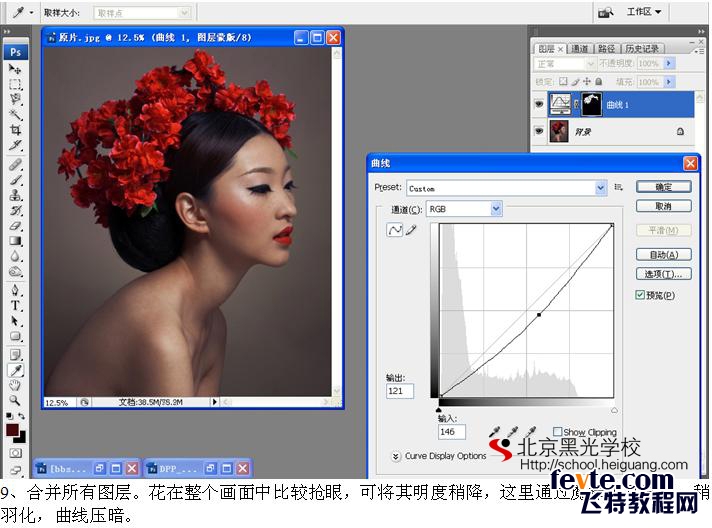The width and height of the screenshot is (712, 528).
Task: Pick the gray point eyedropper in Curves
Action: pyautogui.click(x=512, y=432)
